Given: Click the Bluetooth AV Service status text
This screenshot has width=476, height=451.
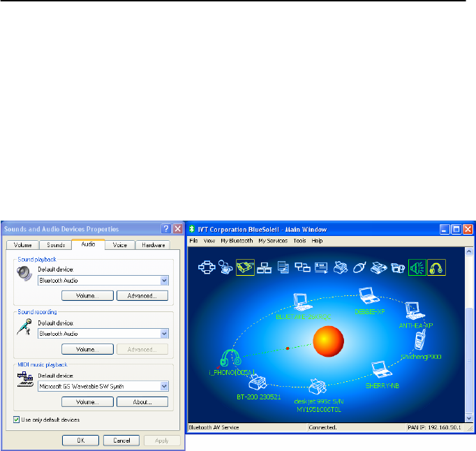Looking at the screenshot, I should click(214, 427).
